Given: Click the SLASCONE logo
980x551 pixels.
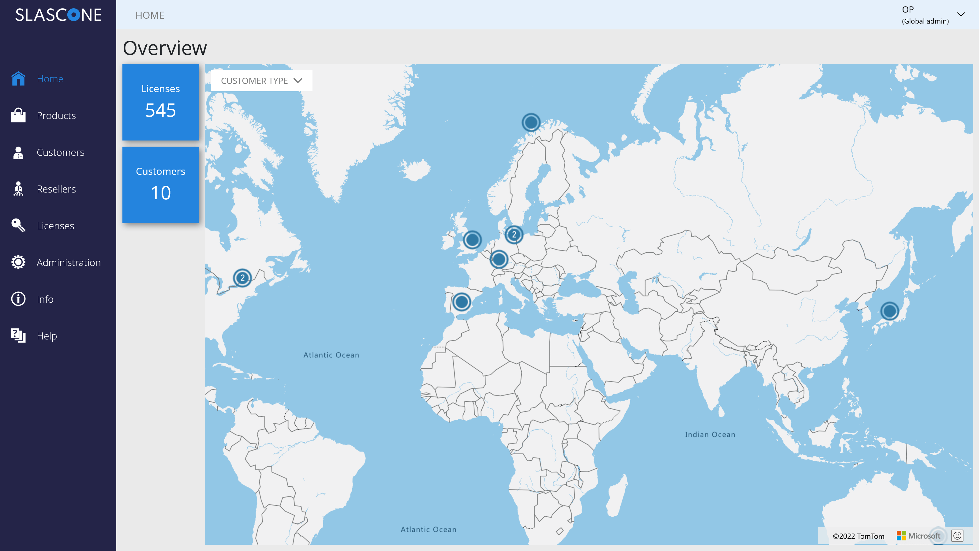Looking at the screenshot, I should 58,15.
